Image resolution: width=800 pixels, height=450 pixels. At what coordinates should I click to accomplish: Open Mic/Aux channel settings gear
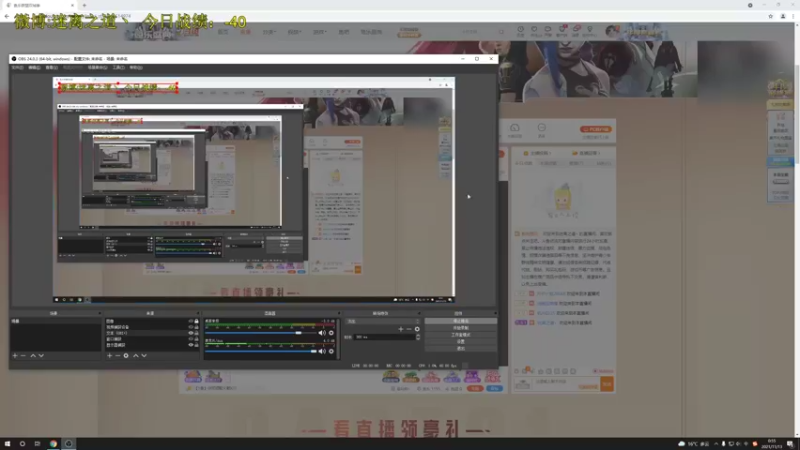pos(331,351)
